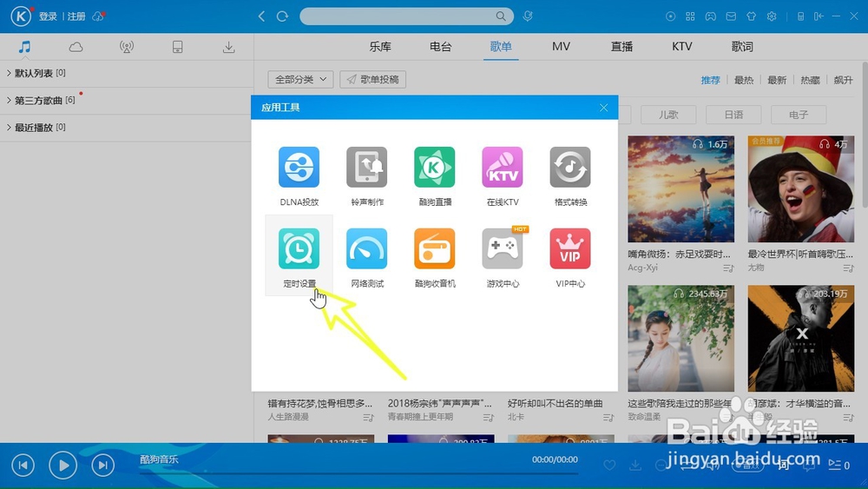Open 定时设置 timer settings

click(299, 257)
